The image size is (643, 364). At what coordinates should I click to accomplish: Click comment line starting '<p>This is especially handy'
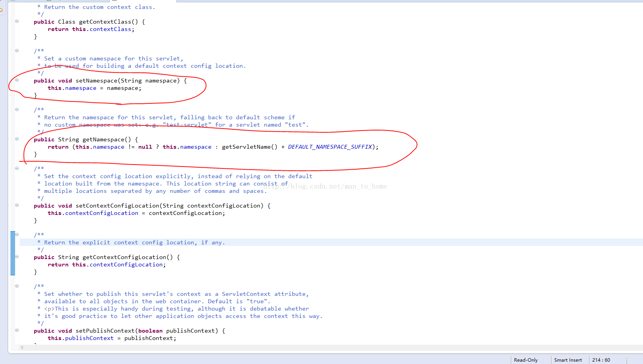tap(173, 309)
